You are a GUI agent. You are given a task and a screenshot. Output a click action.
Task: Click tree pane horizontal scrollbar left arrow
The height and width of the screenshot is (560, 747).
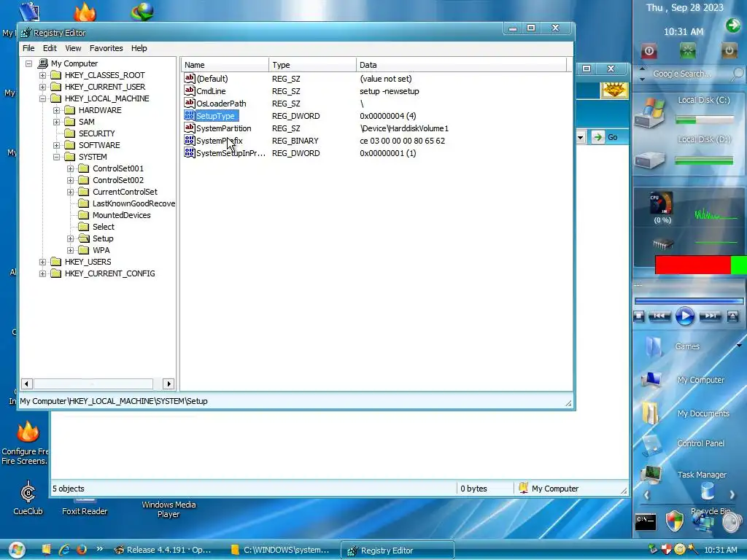[x=27, y=384]
